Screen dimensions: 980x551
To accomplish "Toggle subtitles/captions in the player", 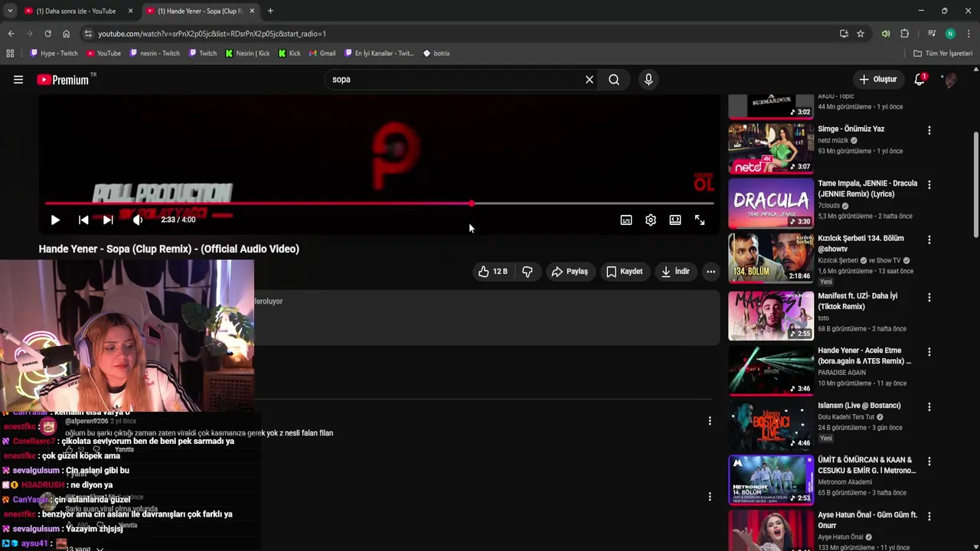I will (626, 220).
